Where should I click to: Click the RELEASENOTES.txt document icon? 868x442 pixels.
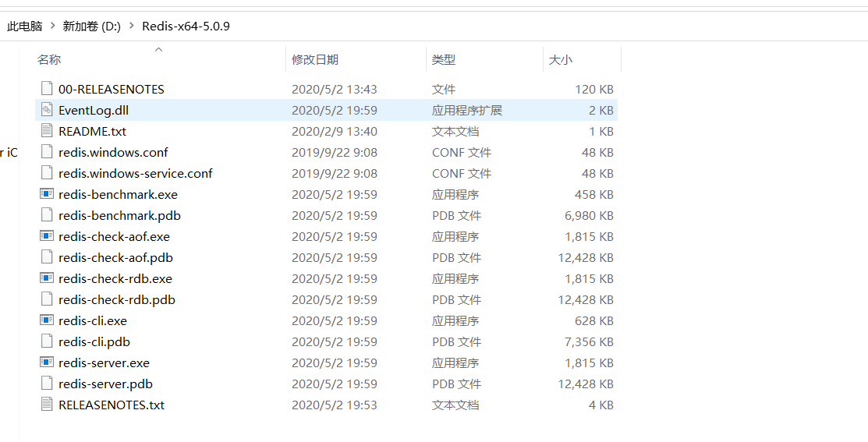pyautogui.click(x=47, y=404)
